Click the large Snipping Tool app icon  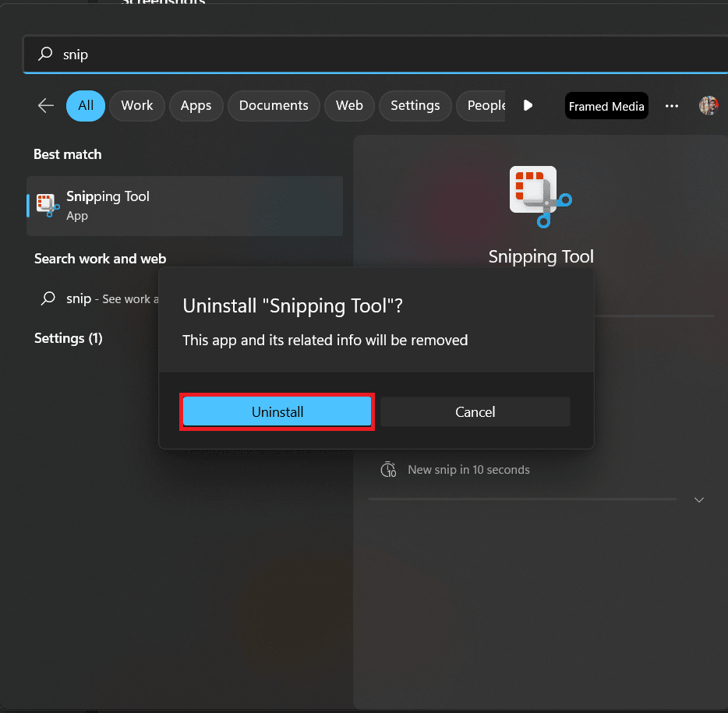tap(540, 197)
